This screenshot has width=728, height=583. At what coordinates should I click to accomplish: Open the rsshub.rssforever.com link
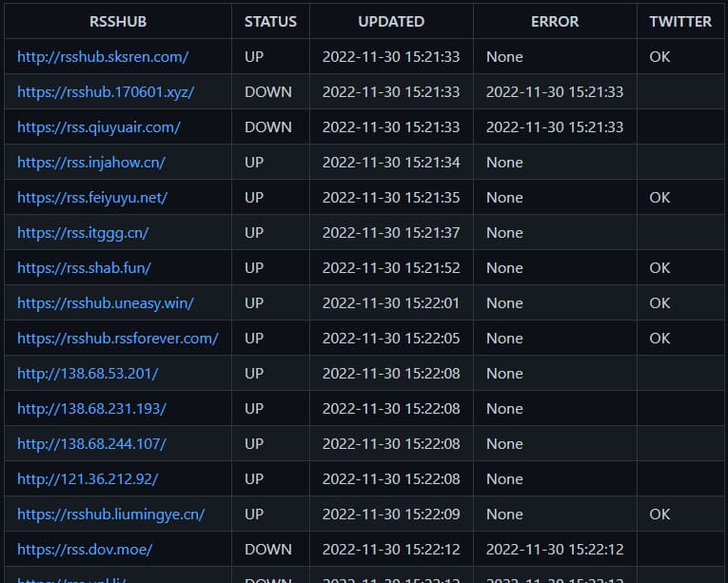pyautogui.click(x=117, y=339)
